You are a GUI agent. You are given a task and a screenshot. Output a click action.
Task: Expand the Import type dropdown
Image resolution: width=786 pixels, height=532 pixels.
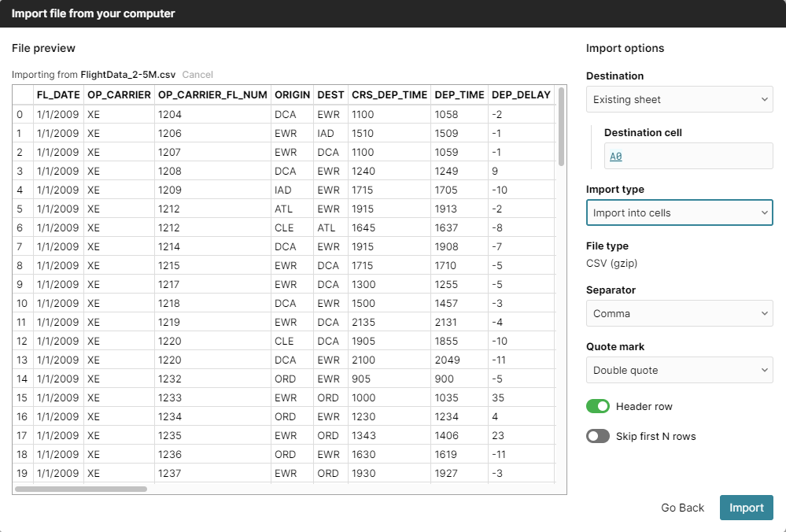679,212
